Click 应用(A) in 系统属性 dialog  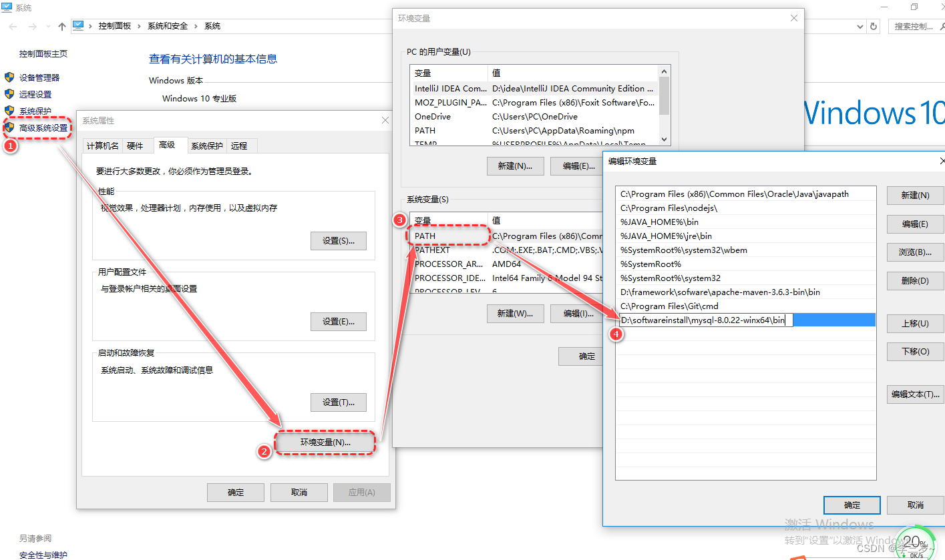point(361,492)
